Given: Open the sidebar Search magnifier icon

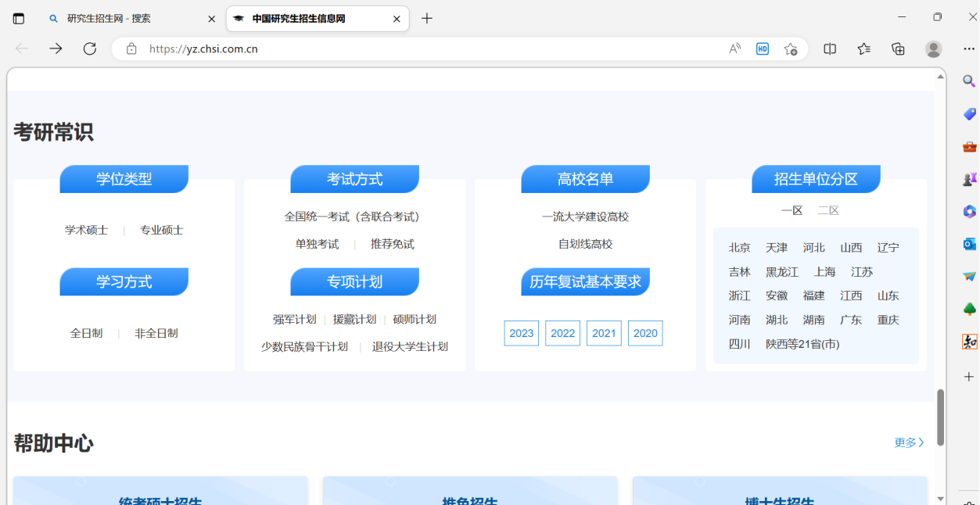Looking at the screenshot, I should [969, 81].
